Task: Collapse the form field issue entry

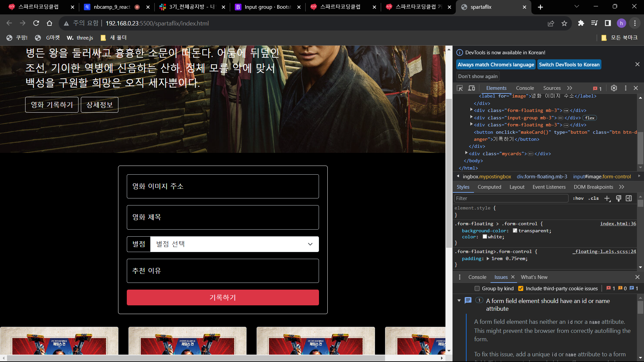Action: 459,301
